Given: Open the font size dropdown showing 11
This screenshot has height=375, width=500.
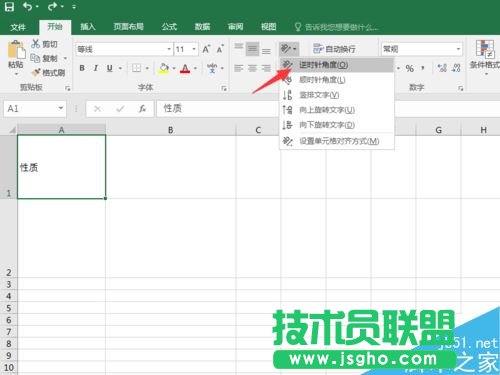Looking at the screenshot, I should [x=194, y=49].
